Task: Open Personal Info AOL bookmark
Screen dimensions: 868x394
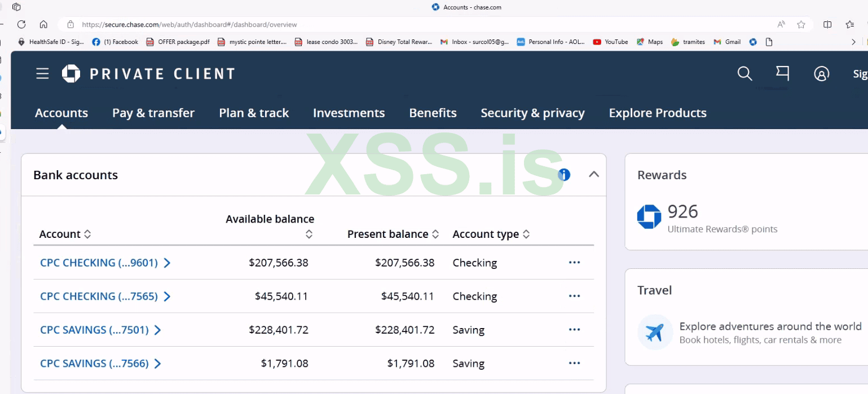Action: coord(551,42)
